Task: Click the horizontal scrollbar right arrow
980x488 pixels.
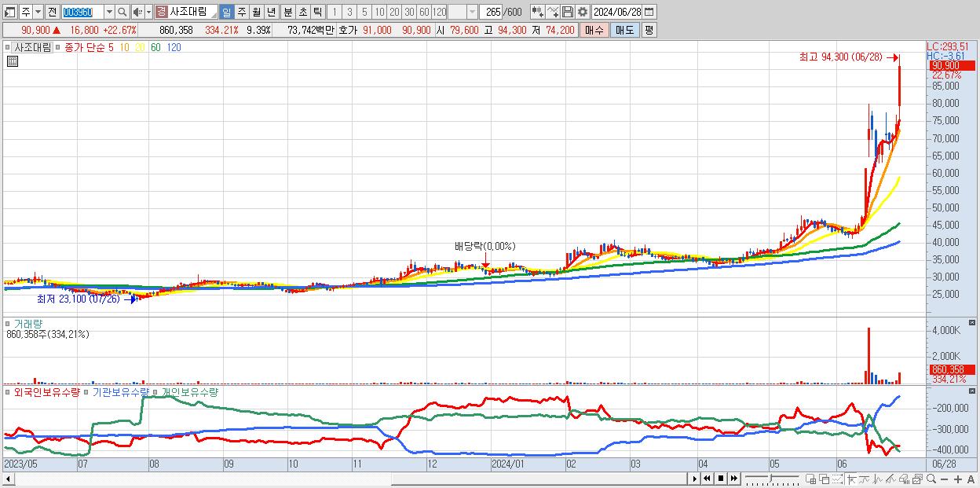Action: point(695,479)
